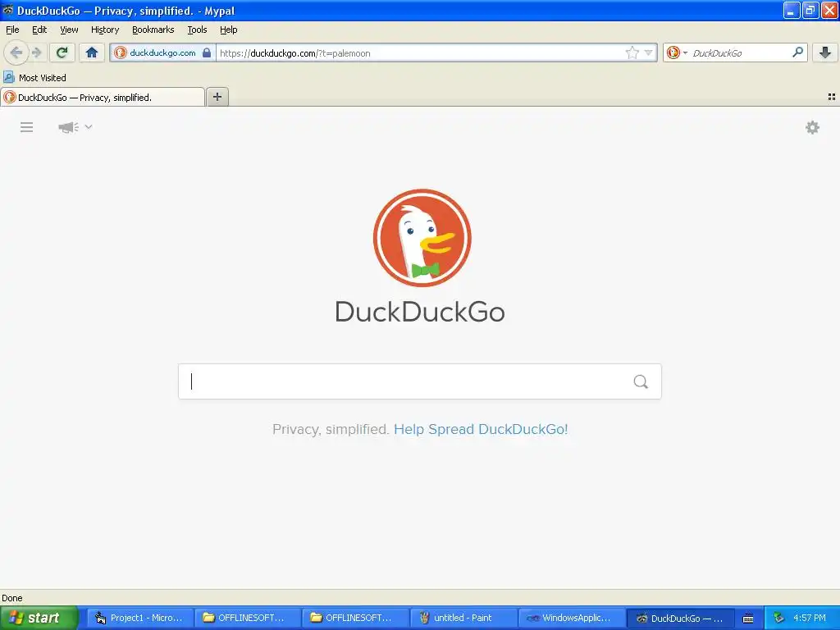Open the tab groups grid icon
Viewport: 840px width, 630px height.
tap(832, 97)
